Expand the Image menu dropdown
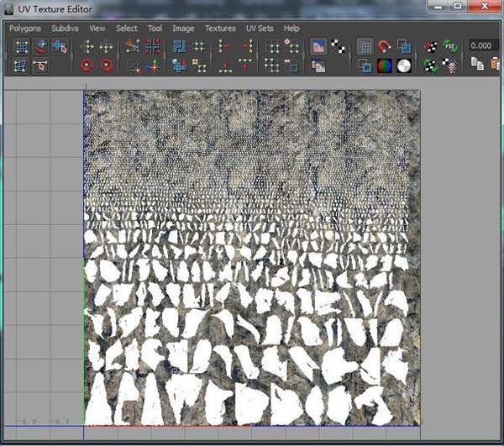Viewport: 504px width, 446px height. [183, 28]
